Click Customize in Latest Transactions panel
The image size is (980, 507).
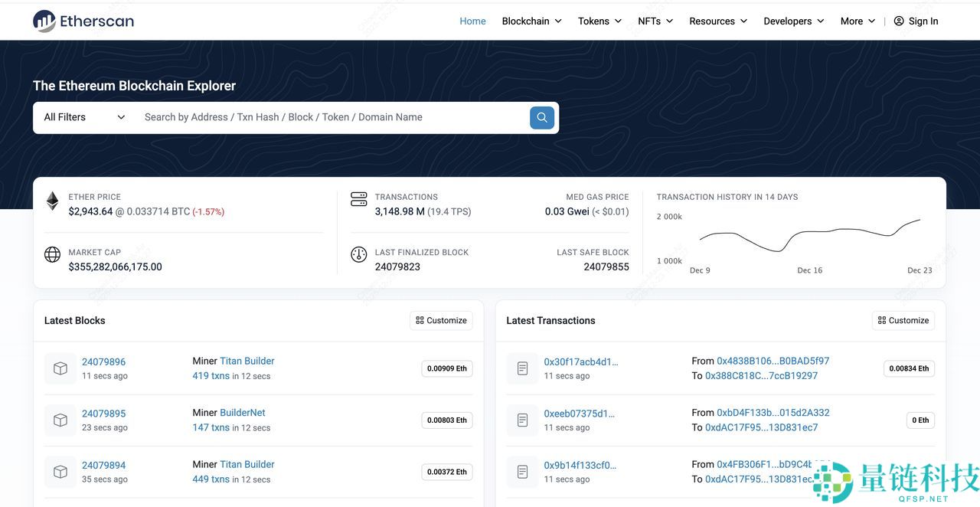[x=903, y=320]
